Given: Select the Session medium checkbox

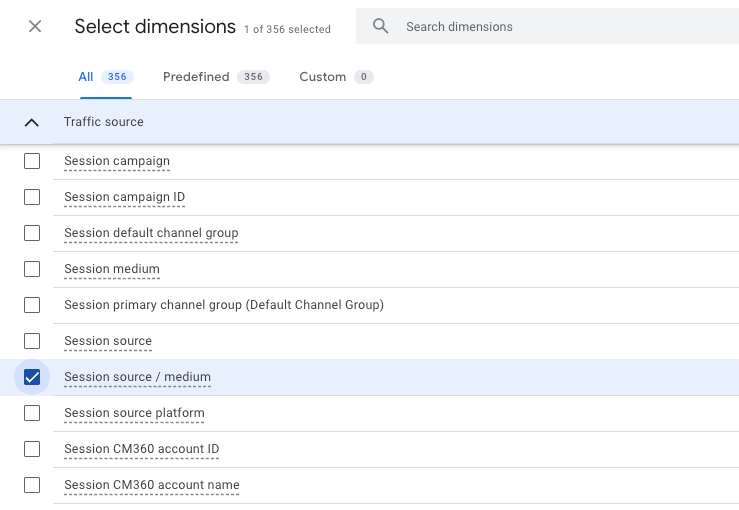Looking at the screenshot, I should 32,269.
